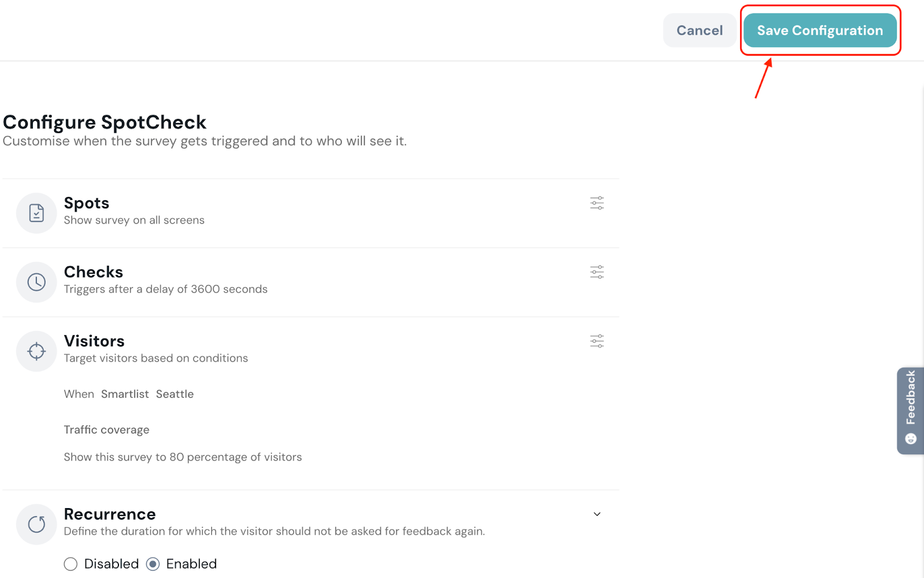The image size is (924, 578).
Task: Click the Spots document-check icon
Action: tap(36, 213)
